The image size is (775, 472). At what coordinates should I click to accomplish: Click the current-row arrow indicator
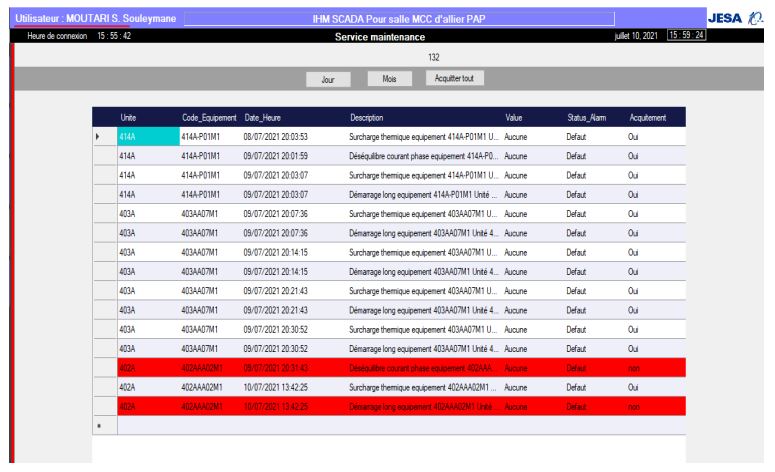coord(98,136)
